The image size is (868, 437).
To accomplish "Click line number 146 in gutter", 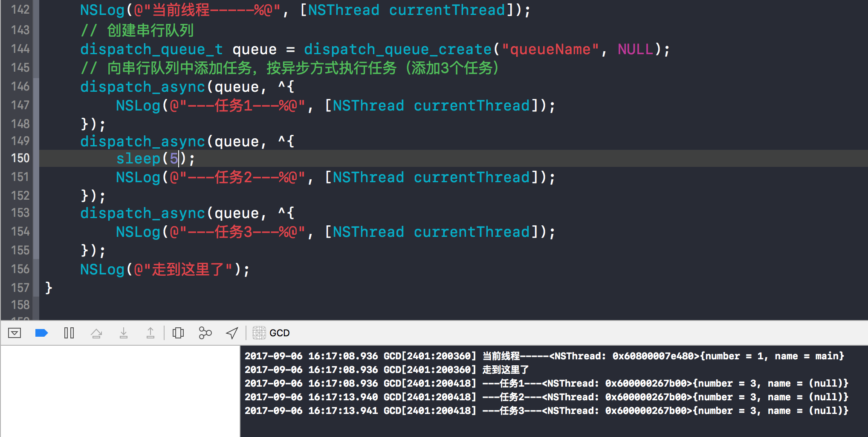I will pyautogui.click(x=20, y=87).
